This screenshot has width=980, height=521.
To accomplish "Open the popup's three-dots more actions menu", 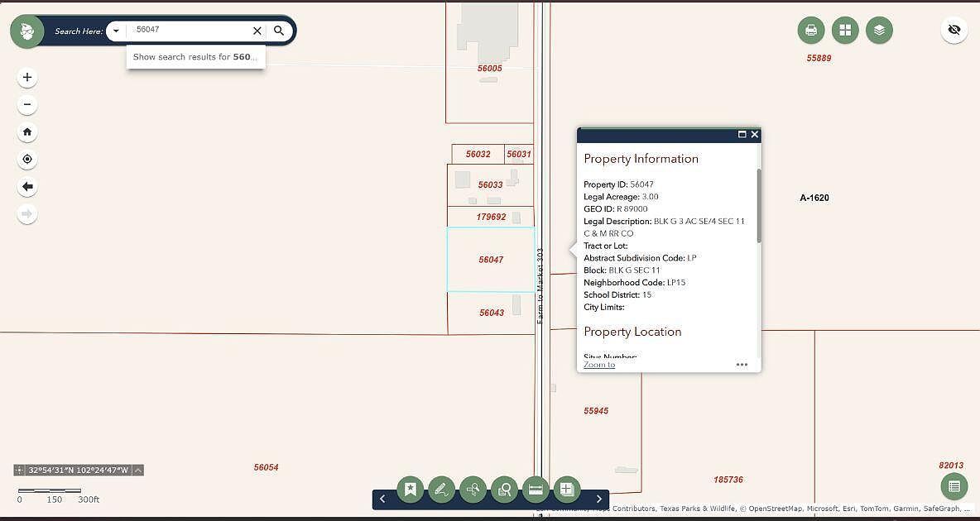I will pyautogui.click(x=742, y=364).
